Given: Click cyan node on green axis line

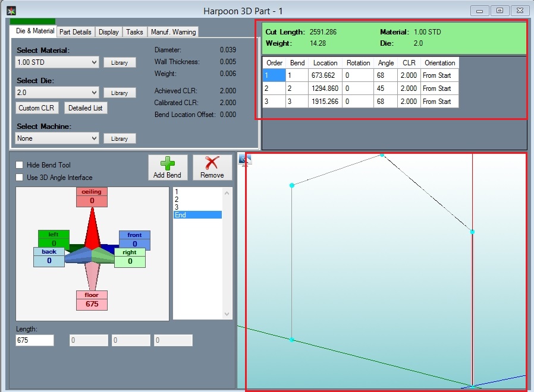Looking at the screenshot, I should 292,340.
